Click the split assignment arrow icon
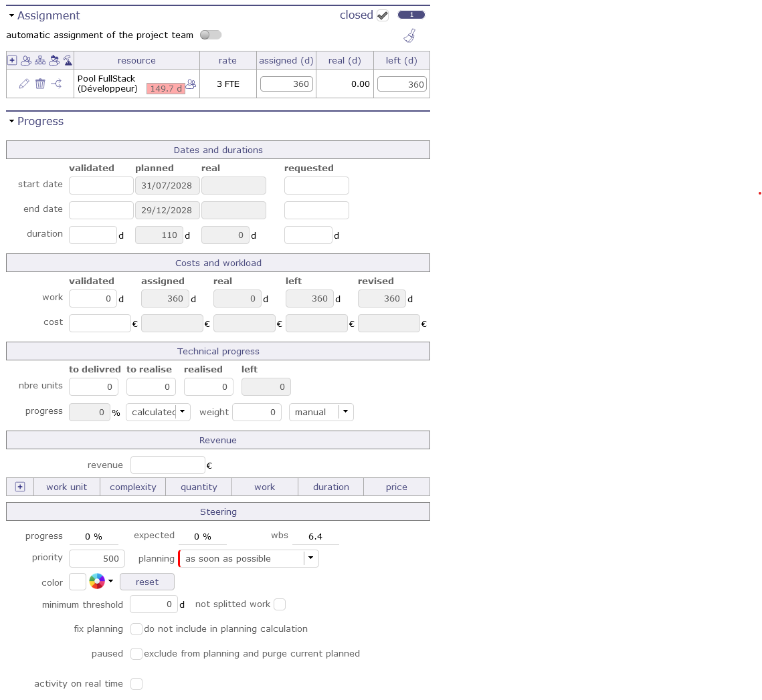The width and height of the screenshot is (762, 700). tap(56, 84)
